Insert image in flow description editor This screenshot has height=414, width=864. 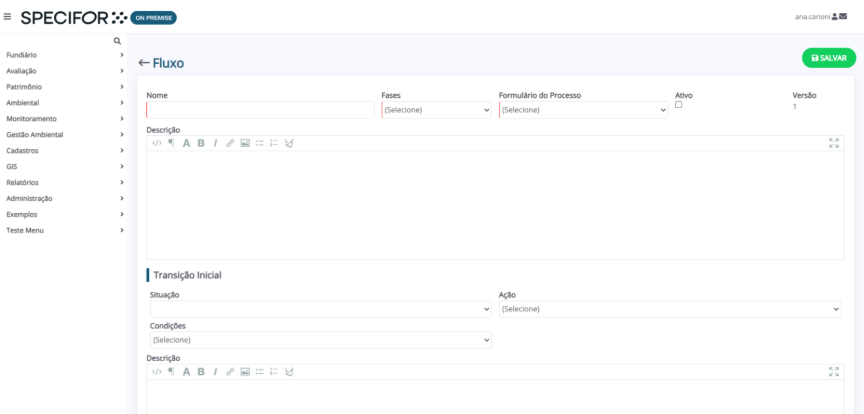pos(245,143)
